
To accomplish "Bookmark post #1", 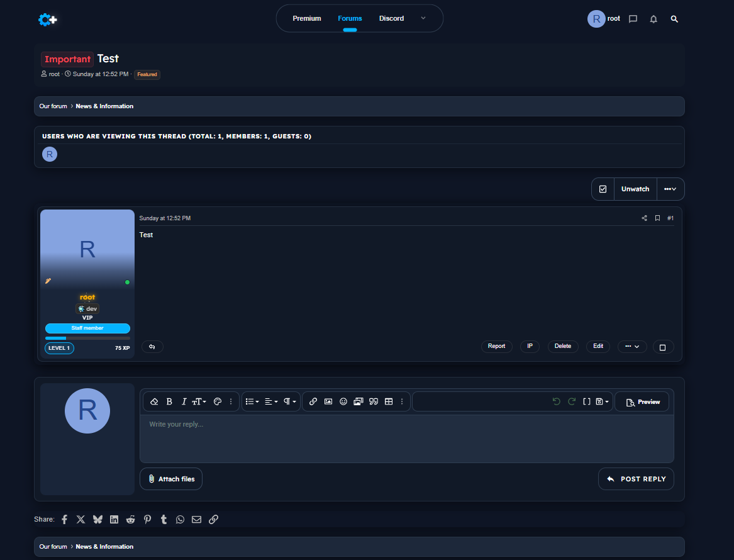I will point(657,218).
